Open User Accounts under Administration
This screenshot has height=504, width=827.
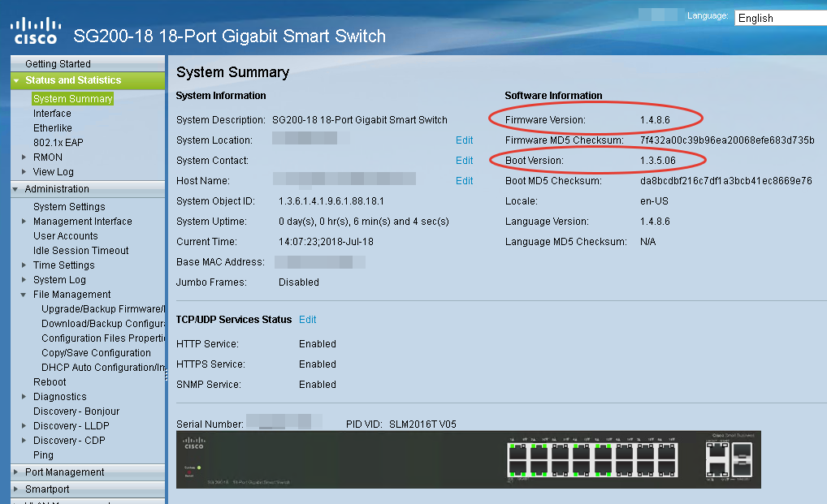(x=65, y=236)
